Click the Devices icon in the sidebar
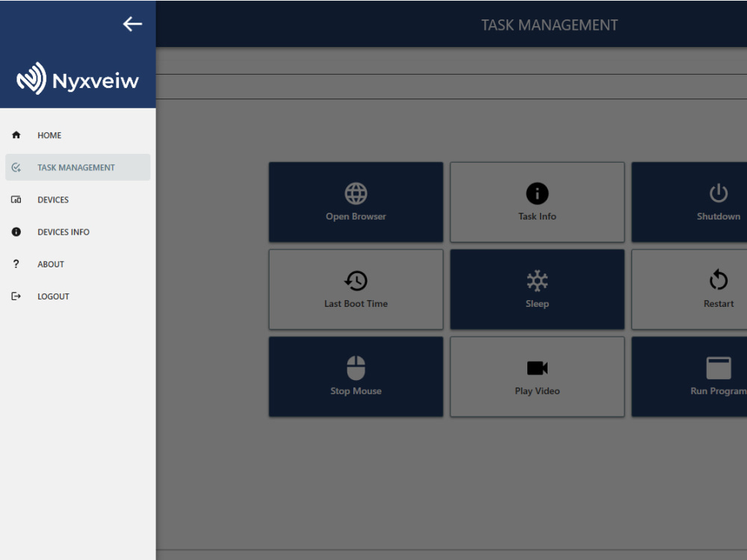The image size is (747, 560). (16, 199)
